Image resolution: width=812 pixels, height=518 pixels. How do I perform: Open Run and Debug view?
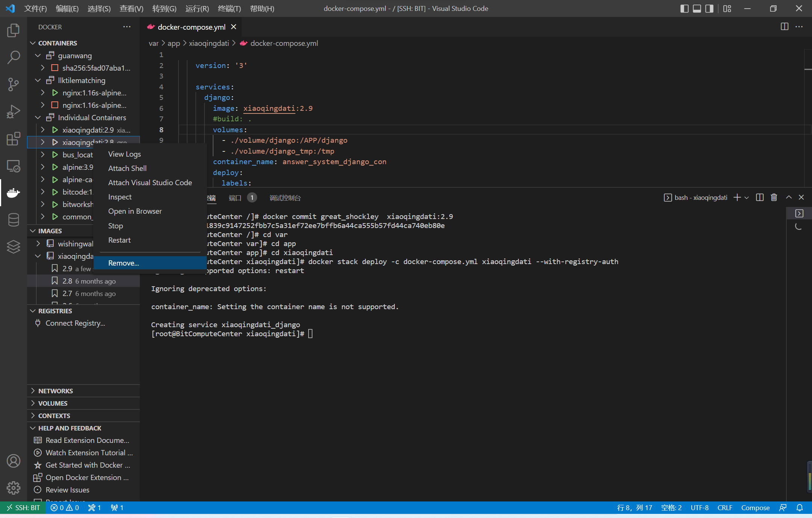[x=14, y=112]
